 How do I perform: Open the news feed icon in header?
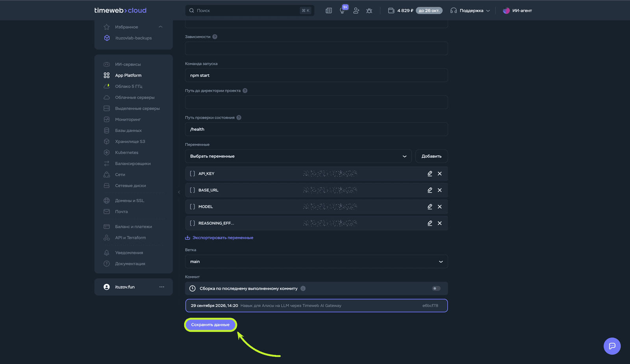click(329, 11)
